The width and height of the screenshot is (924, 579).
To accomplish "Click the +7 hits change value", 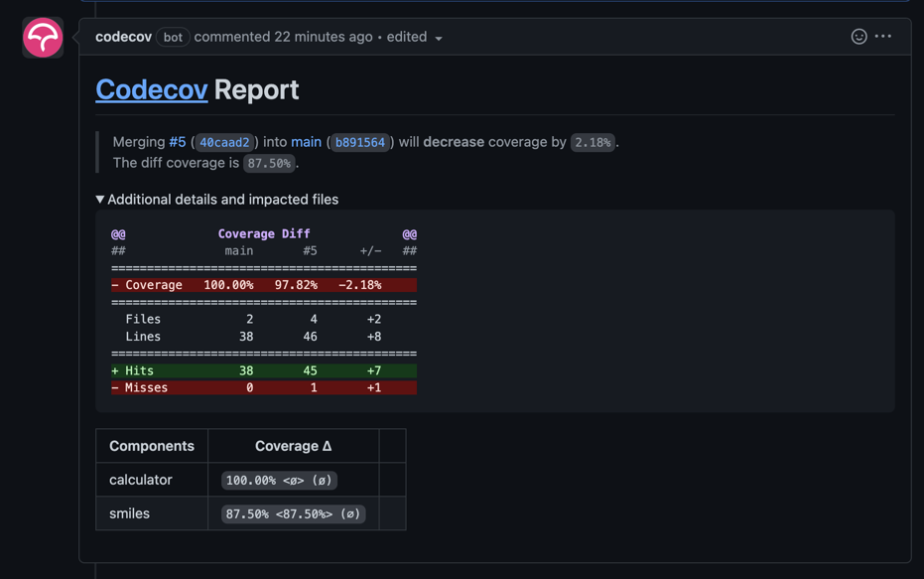I will coord(374,370).
